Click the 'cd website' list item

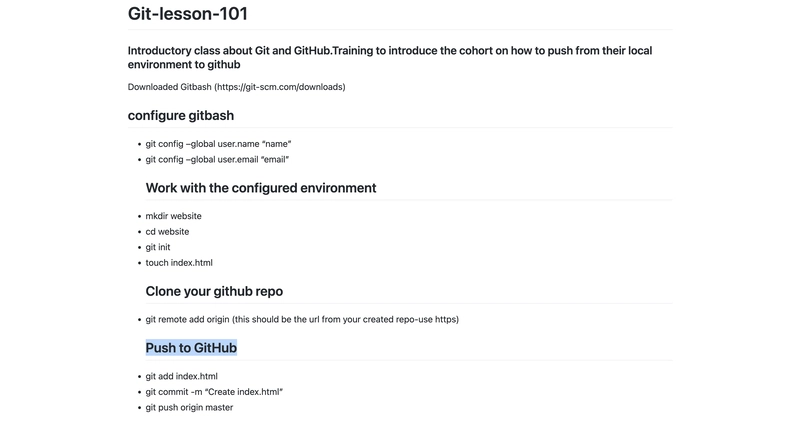(167, 232)
